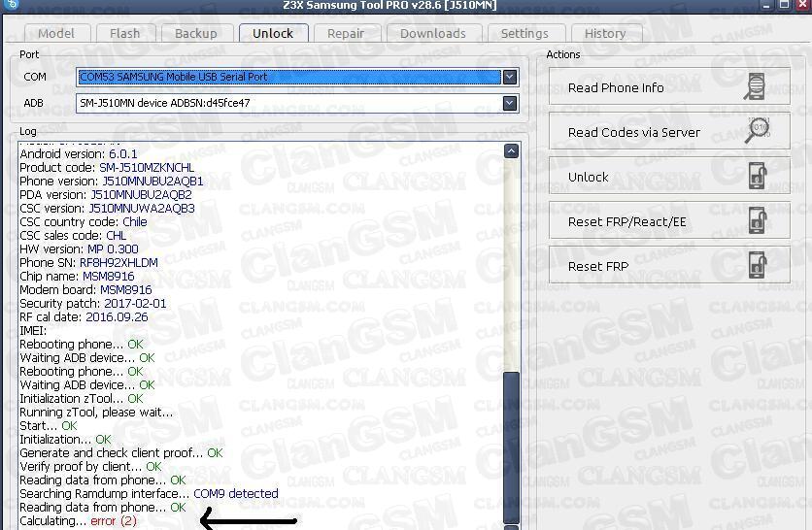812x530 pixels.
Task: Click the log scrollbar up arrow
Action: click(511, 151)
